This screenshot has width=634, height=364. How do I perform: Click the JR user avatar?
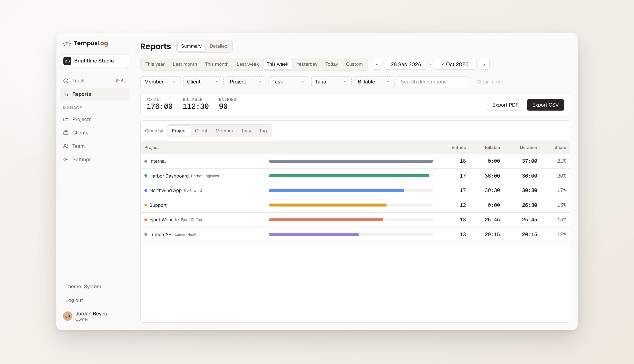click(x=68, y=316)
